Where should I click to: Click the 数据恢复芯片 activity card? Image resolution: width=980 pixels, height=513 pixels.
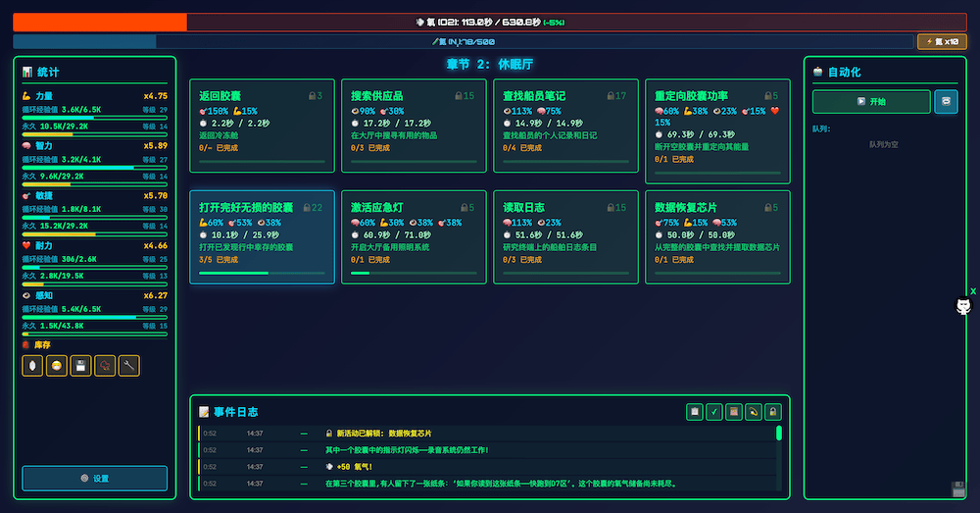point(717,236)
